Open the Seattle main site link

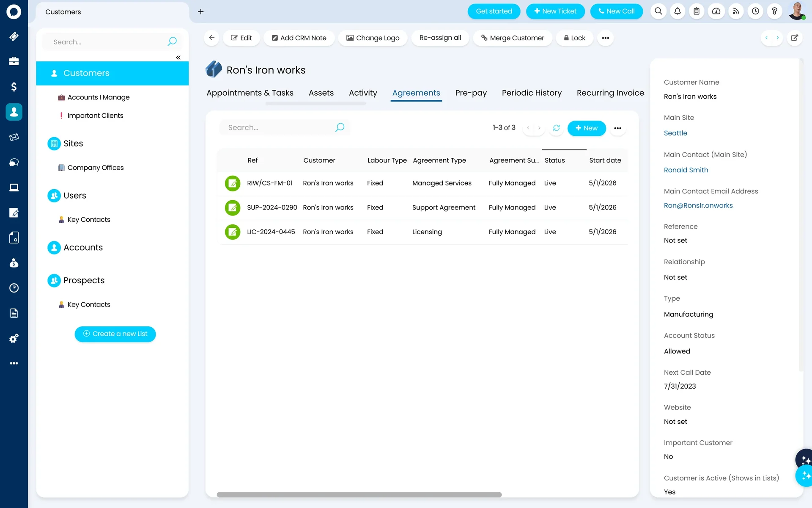[675, 133]
